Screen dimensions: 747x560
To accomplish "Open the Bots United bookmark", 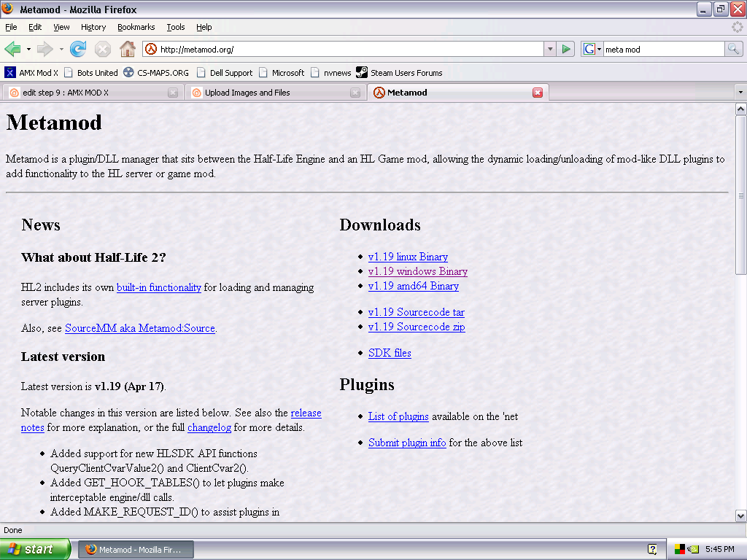I will pos(90,73).
